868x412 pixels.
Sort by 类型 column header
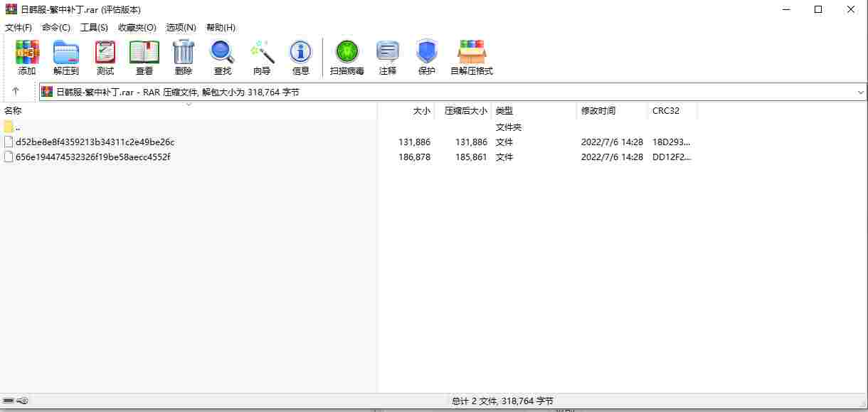[534, 110]
